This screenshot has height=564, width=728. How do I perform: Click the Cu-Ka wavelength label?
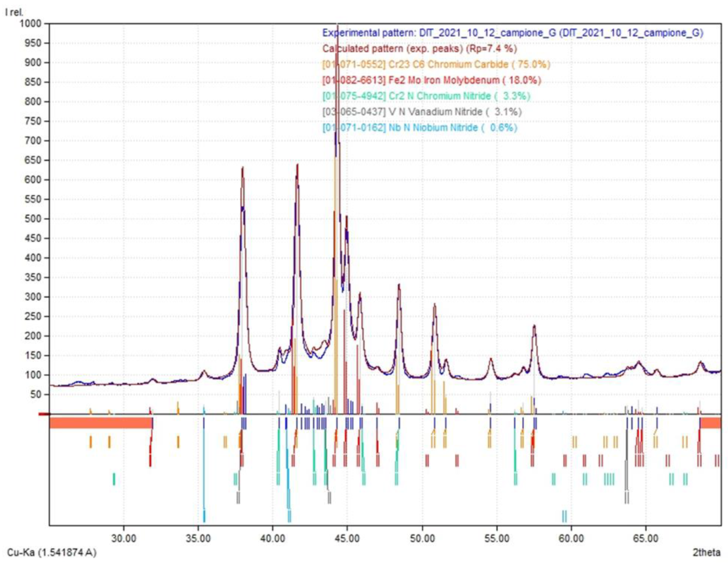pos(52,552)
